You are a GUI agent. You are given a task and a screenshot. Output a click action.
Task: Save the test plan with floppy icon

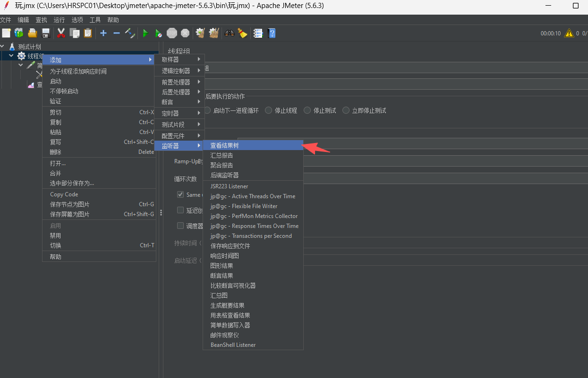coord(46,33)
